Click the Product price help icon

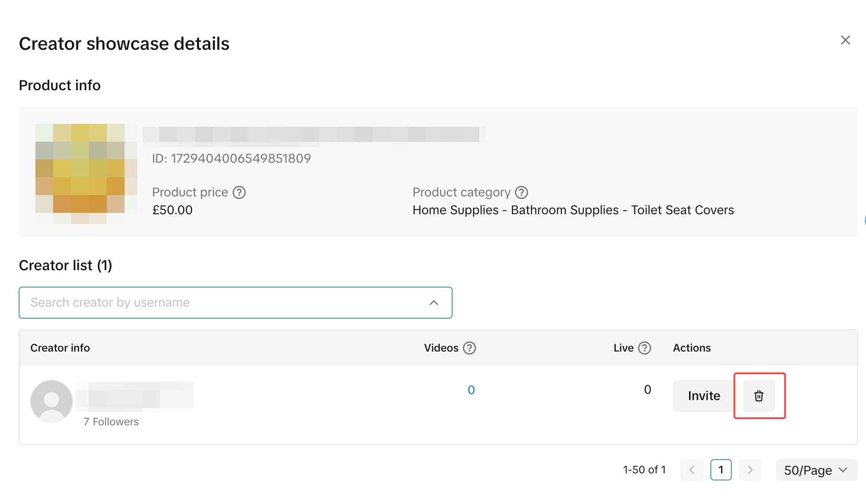[239, 192]
